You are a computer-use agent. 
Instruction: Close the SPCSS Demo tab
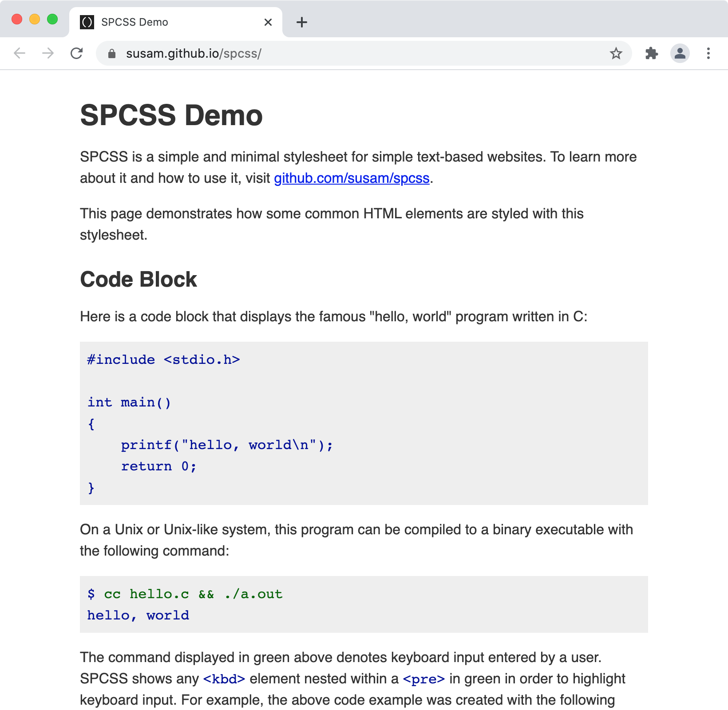pos(268,22)
